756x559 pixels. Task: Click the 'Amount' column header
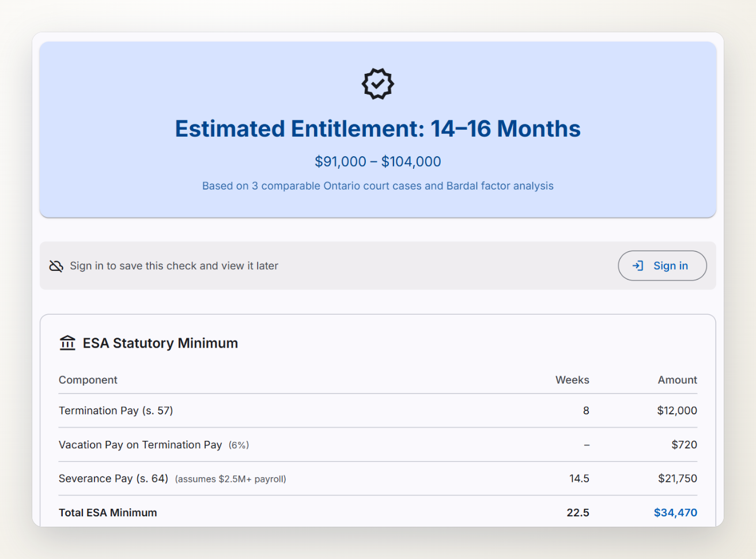pos(678,380)
